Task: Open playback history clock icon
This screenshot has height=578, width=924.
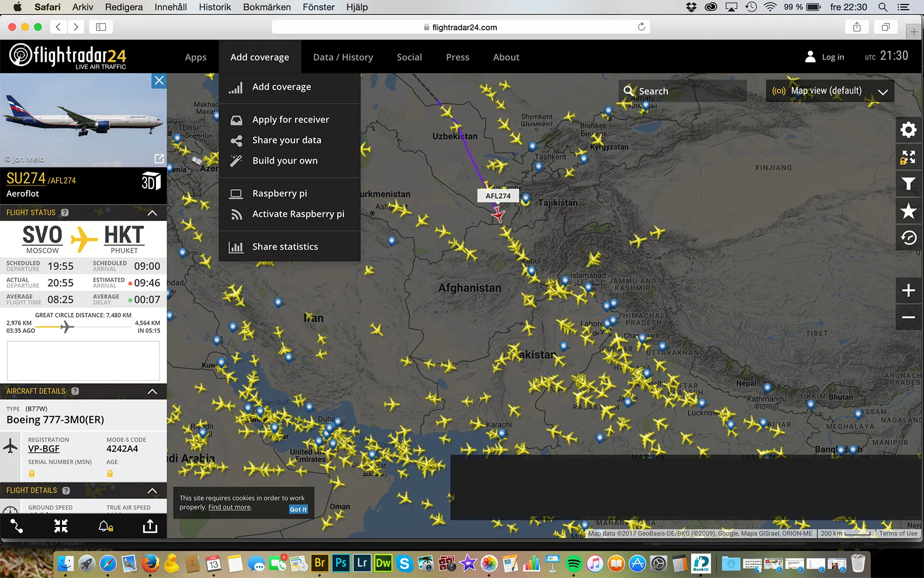Action: pos(909,238)
